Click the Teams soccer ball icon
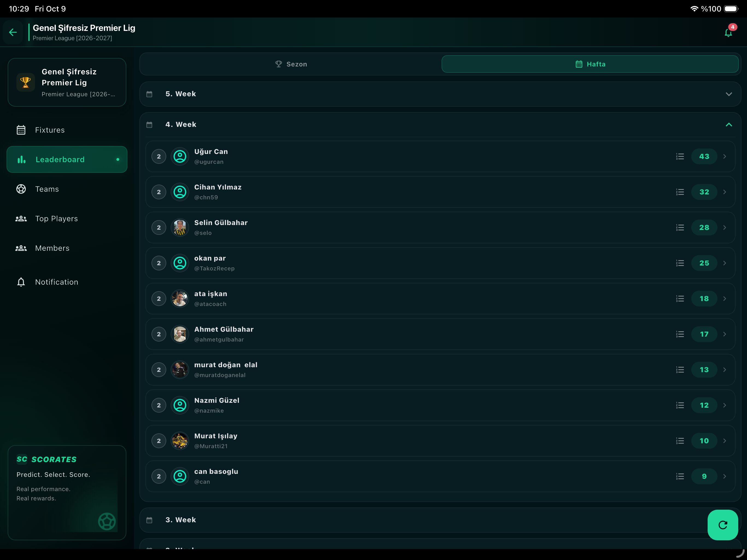 tap(21, 189)
